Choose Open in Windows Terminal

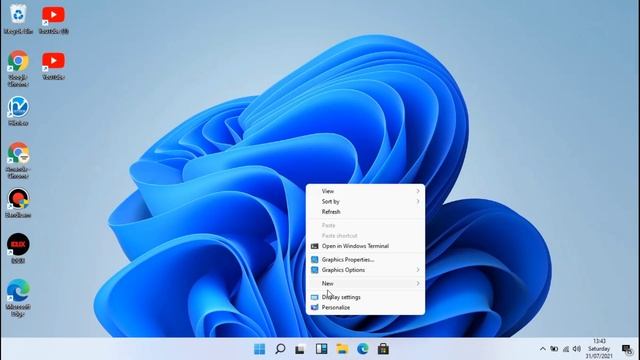point(365,246)
